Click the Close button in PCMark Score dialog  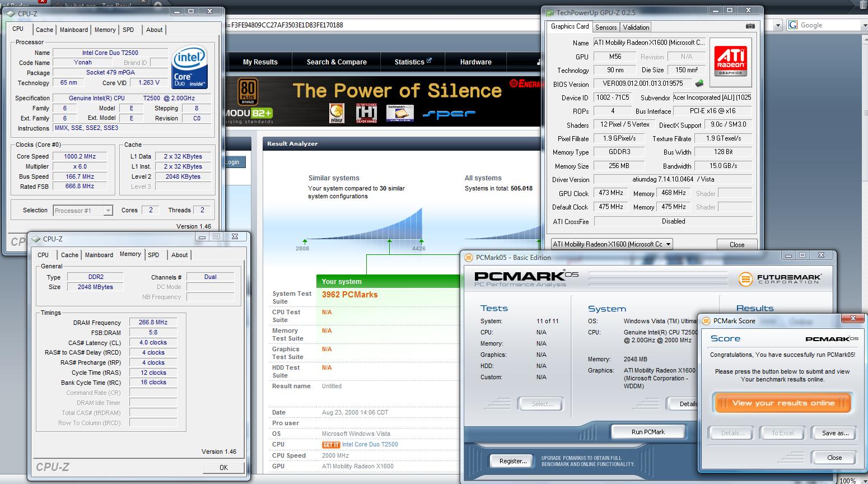pyautogui.click(x=834, y=458)
